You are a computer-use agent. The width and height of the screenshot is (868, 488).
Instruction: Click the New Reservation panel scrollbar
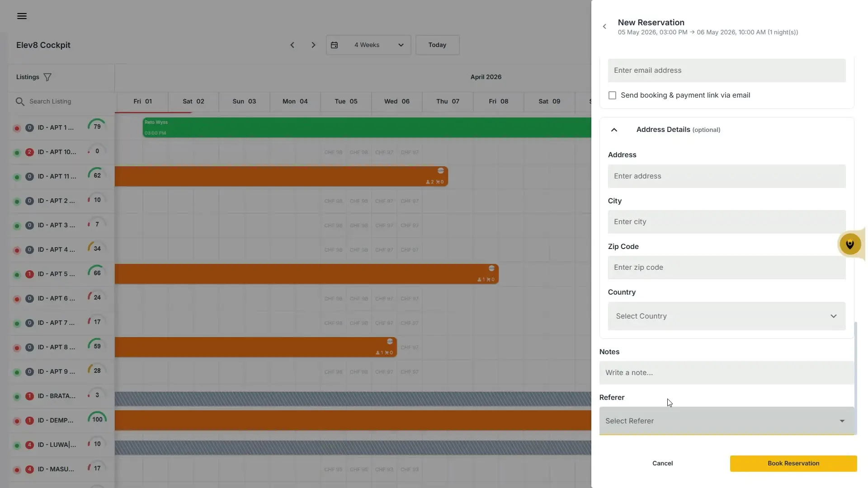[856, 378]
